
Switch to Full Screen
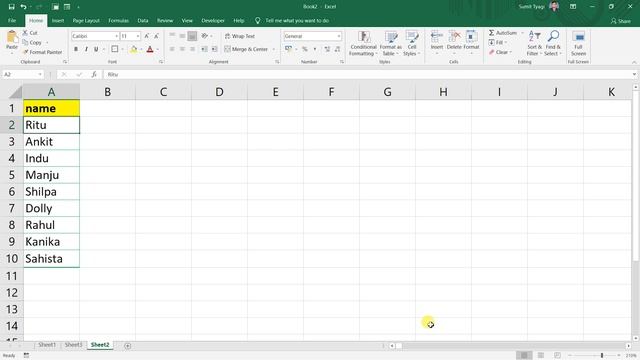[578, 43]
